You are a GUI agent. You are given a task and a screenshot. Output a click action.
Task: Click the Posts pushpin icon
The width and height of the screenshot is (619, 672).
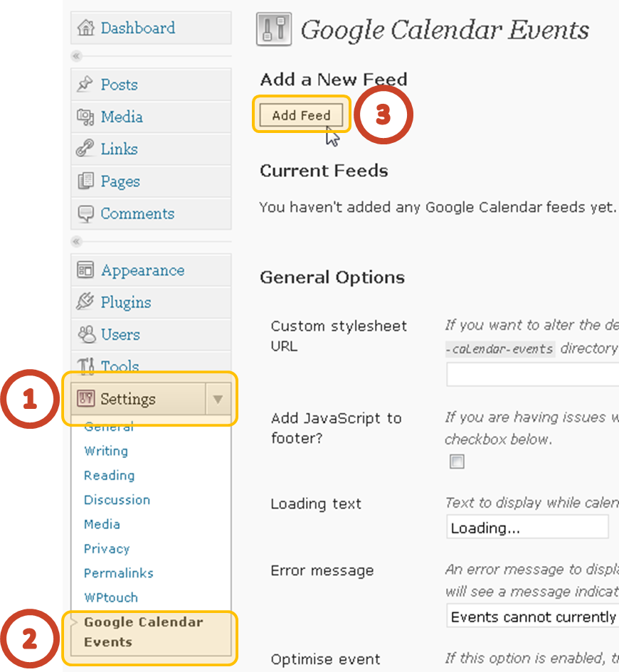85,84
